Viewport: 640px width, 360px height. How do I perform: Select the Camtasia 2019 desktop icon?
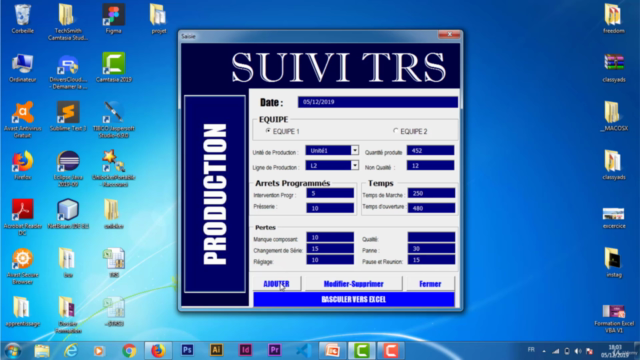(113, 67)
